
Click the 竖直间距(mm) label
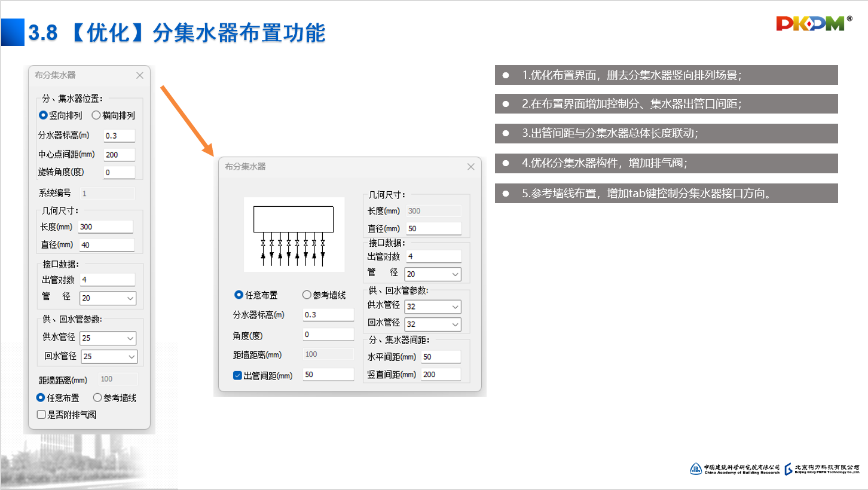click(392, 375)
